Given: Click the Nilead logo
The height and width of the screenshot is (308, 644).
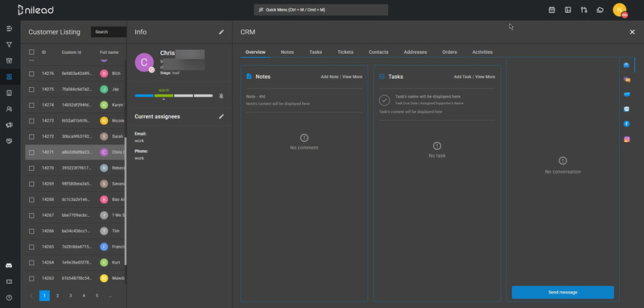Looking at the screenshot, I should [x=35, y=10].
